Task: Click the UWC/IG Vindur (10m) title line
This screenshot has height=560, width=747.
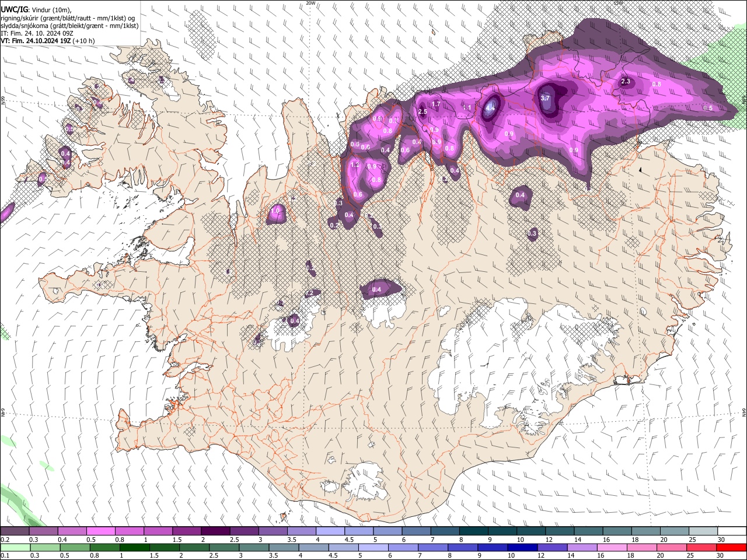Action: pos(36,10)
